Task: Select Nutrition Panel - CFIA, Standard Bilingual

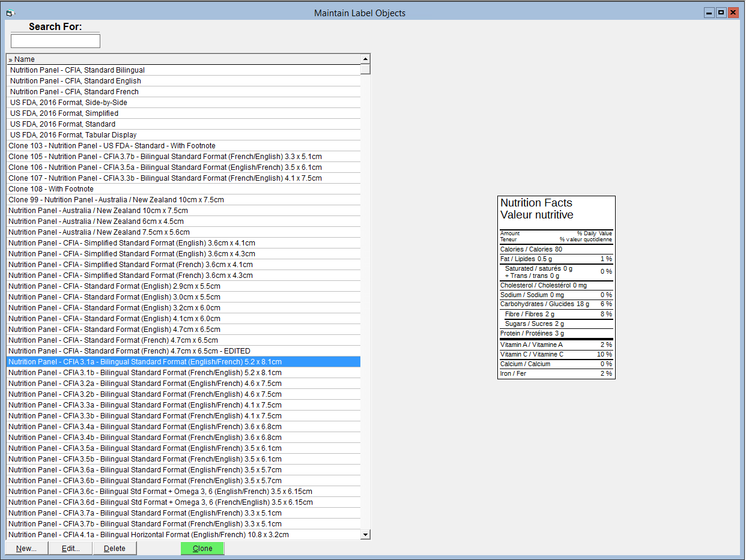Action: click(x=184, y=70)
